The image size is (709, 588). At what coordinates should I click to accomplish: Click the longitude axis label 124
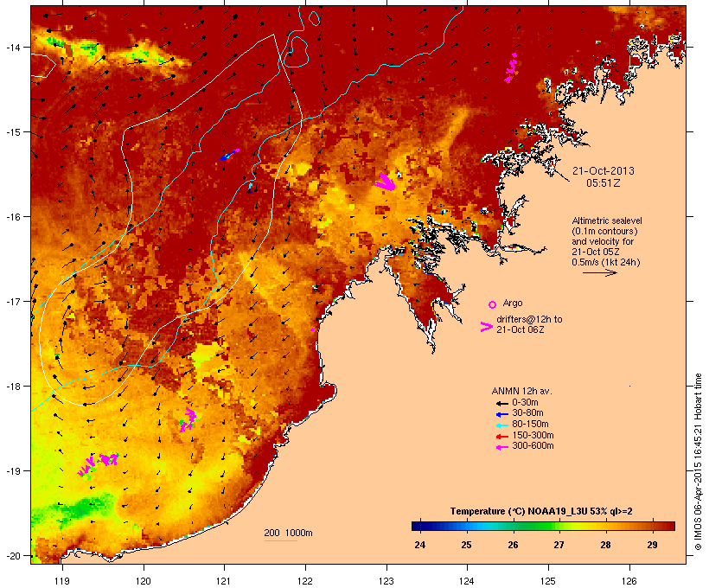pos(467,580)
